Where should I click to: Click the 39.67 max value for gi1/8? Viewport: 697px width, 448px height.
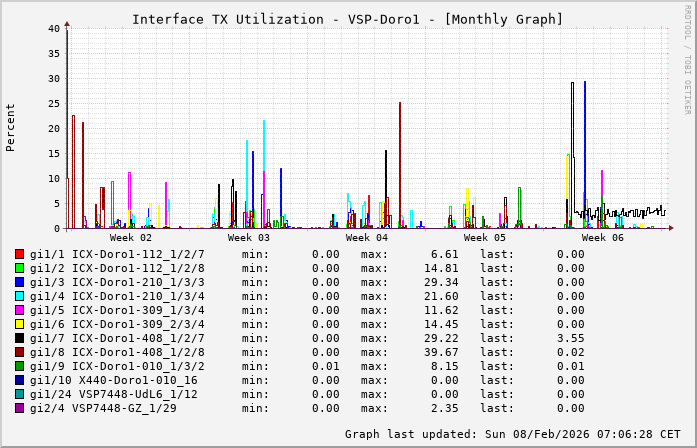click(x=438, y=352)
